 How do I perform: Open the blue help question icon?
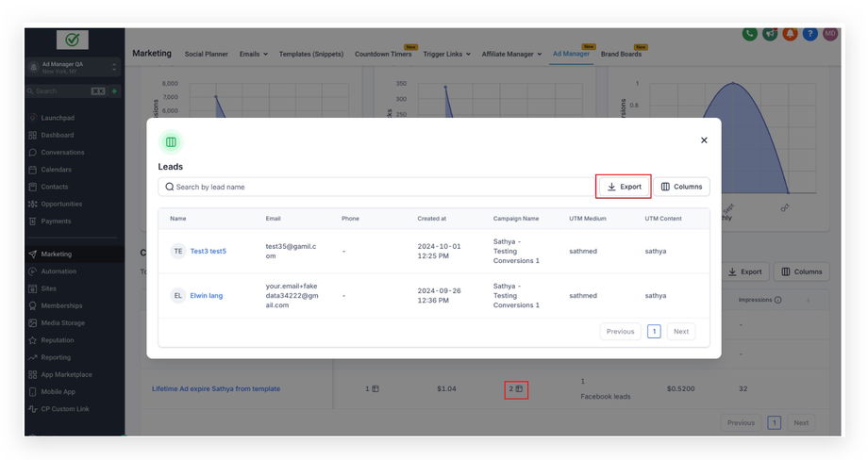pyautogui.click(x=810, y=34)
